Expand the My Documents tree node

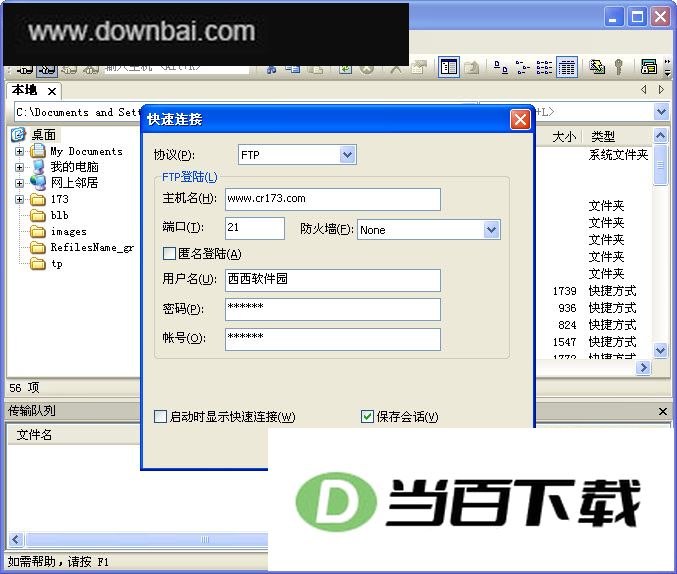[19, 151]
